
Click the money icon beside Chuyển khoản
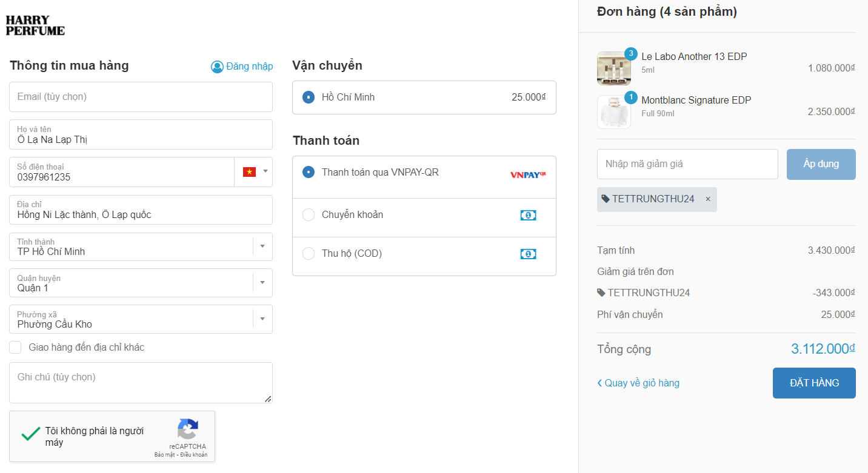(528, 215)
